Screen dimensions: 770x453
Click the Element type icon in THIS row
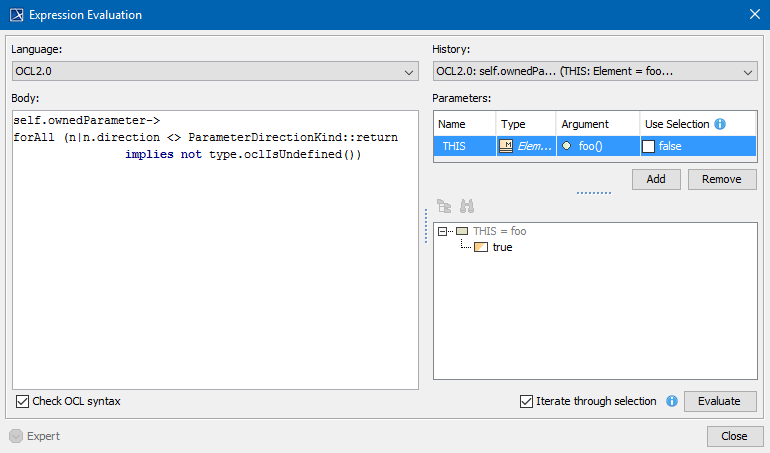[506, 146]
